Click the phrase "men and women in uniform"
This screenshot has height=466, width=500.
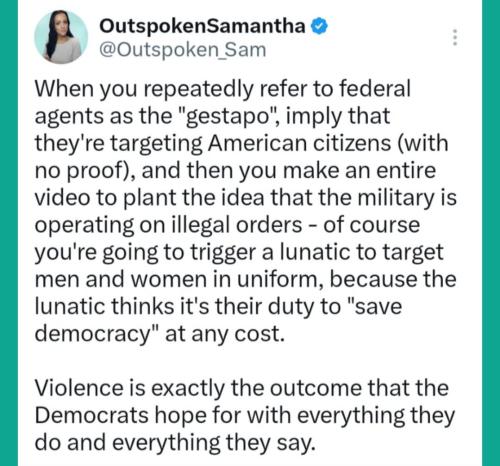(177, 279)
